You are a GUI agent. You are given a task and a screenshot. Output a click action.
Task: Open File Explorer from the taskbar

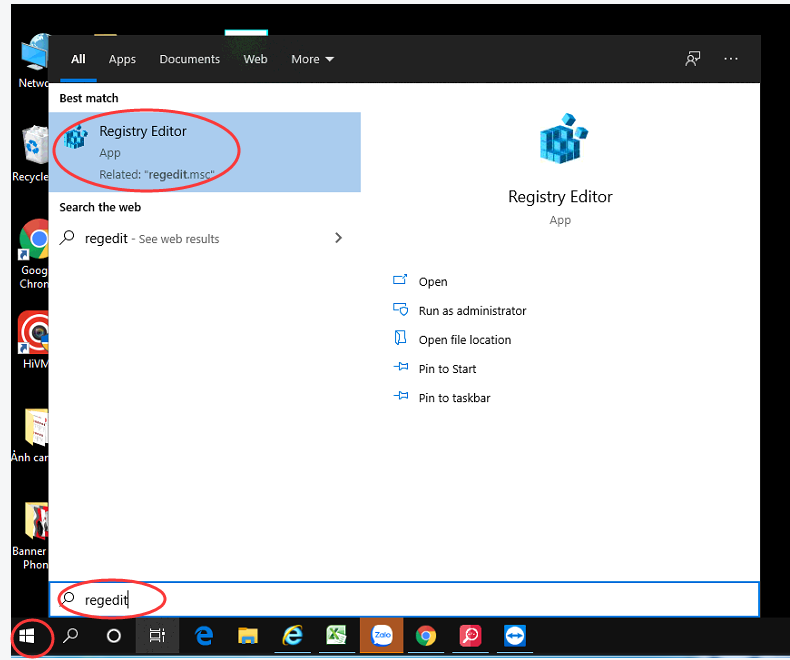coord(249,636)
